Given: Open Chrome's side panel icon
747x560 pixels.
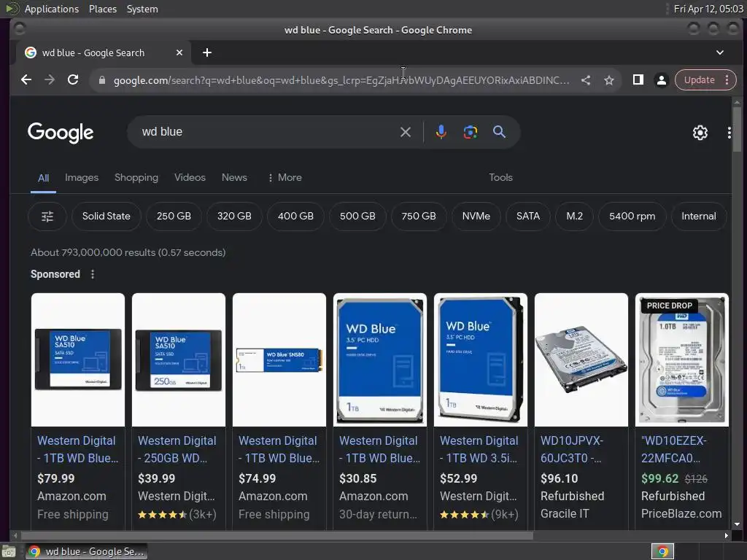Looking at the screenshot, I should [638, 80].
